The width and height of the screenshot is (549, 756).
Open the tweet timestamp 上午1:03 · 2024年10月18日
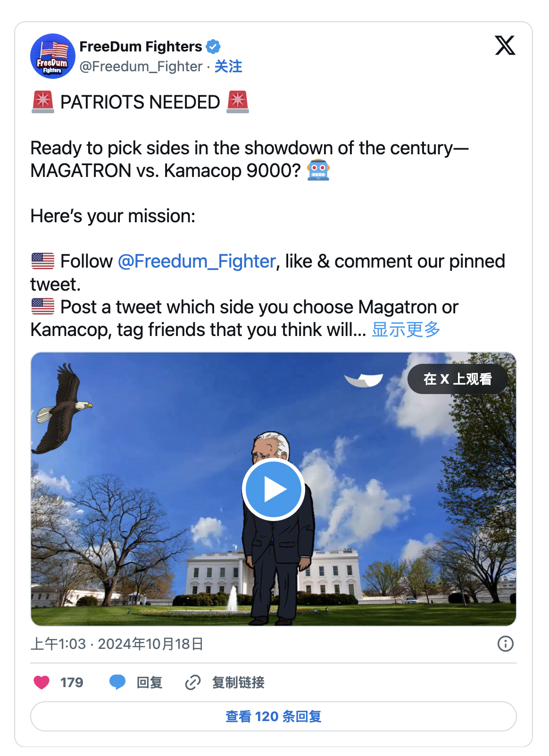(x=117, y=644)
